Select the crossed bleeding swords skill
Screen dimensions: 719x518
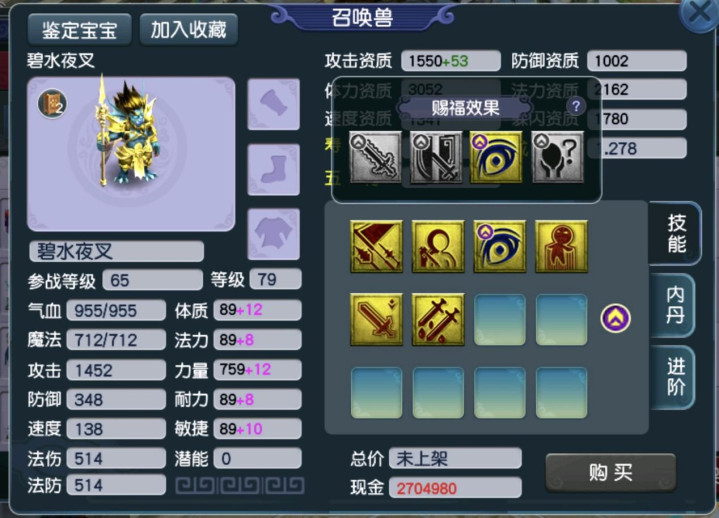[438, 320]
